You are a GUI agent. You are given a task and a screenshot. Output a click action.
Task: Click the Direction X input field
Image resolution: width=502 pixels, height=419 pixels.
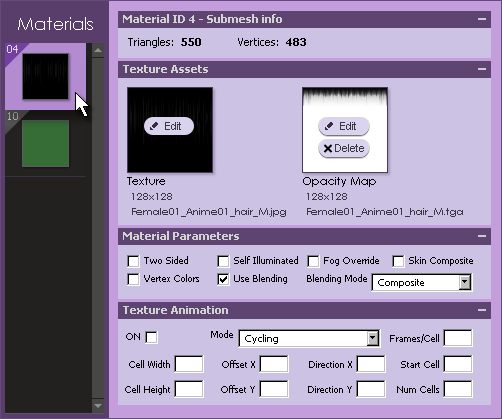click(371, 364)
